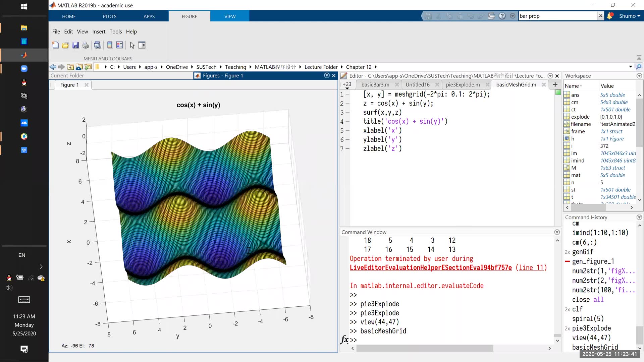Expand the current folder path dropdown
The height and width of the screenshot is (362, 644).
coord(631,67)
